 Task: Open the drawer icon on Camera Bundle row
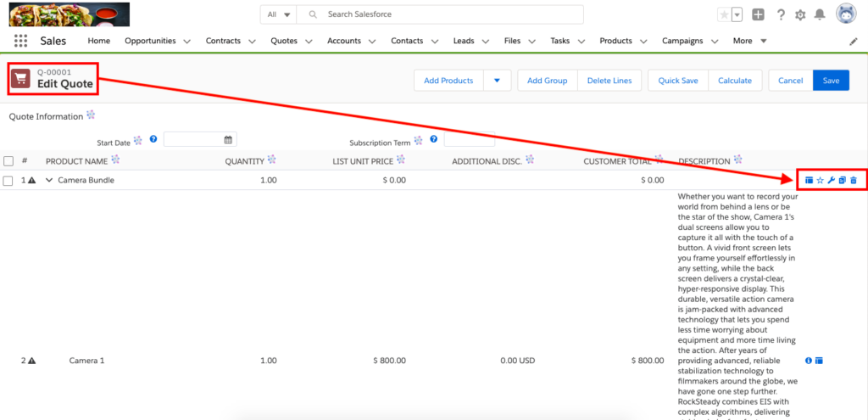809,180
